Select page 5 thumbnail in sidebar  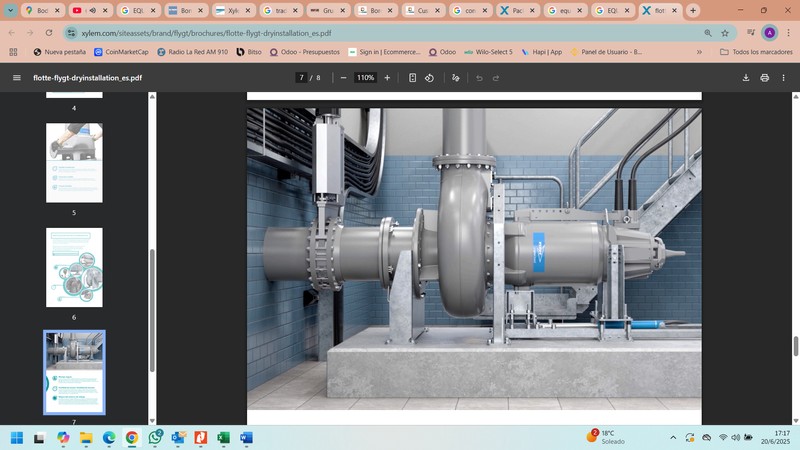pos(74,163)
